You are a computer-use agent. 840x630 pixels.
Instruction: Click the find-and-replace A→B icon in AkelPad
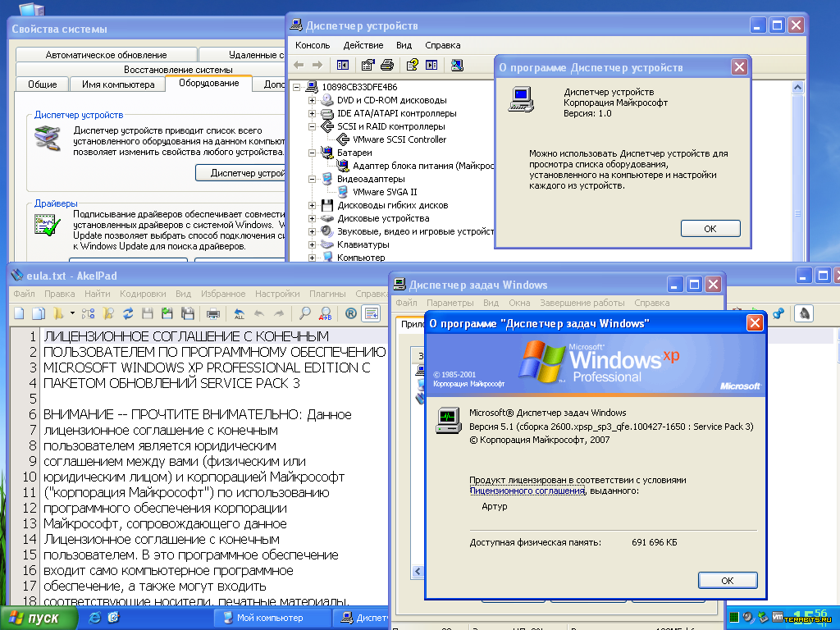click(325, 313)
